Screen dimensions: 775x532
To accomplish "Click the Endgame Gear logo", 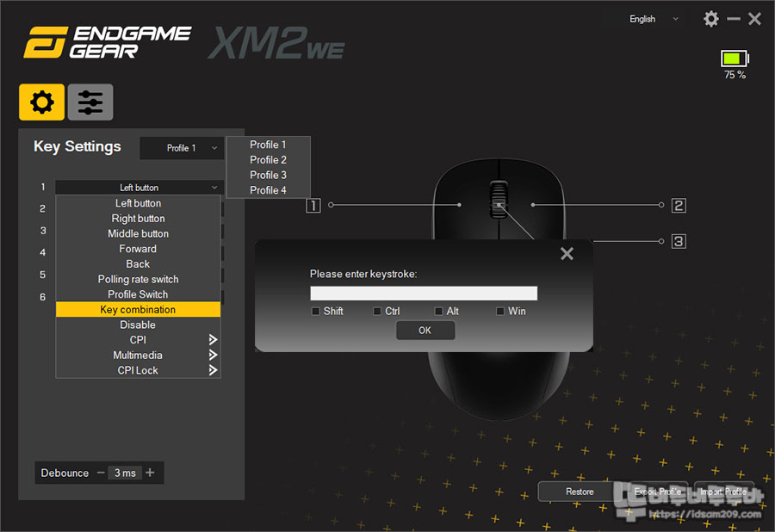I will point(108,42).
